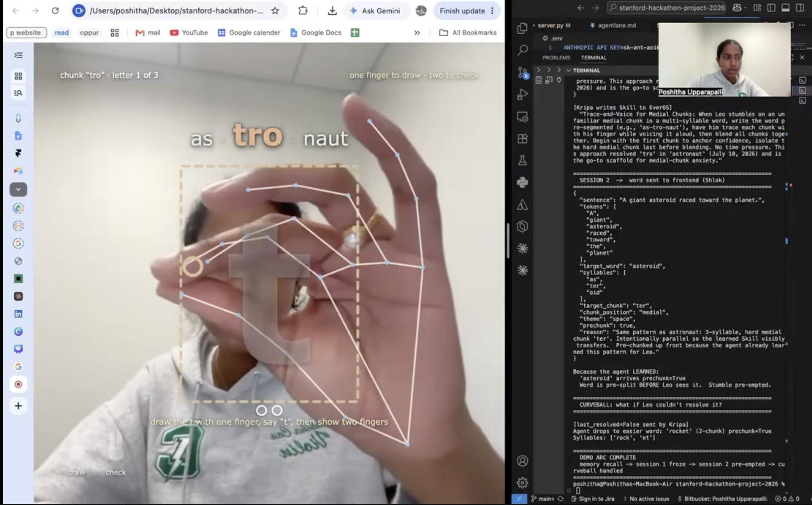
Task: Open tab search in the browser sidebar
Action: pyautogui.click(x=18, y=93)
